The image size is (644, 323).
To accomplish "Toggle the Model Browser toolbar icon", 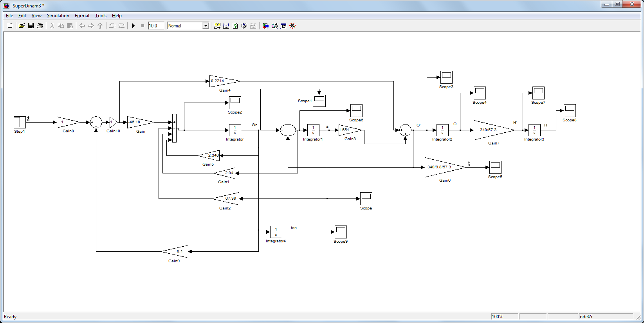I will (283, 26).
